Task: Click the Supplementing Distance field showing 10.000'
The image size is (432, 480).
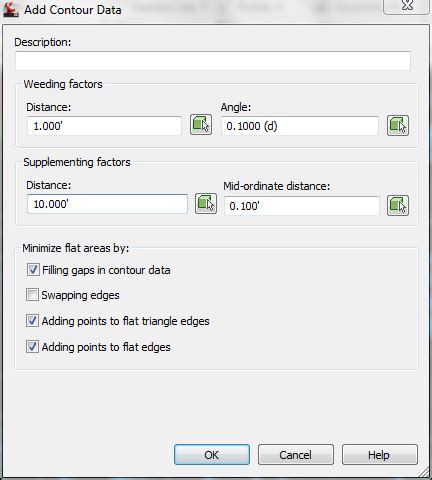Action: coord(107,204)
